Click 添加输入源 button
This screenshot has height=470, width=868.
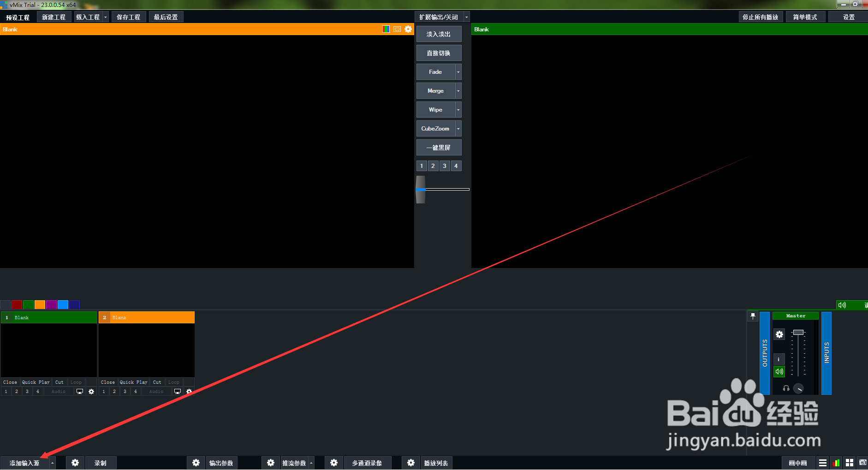[25, 463]
